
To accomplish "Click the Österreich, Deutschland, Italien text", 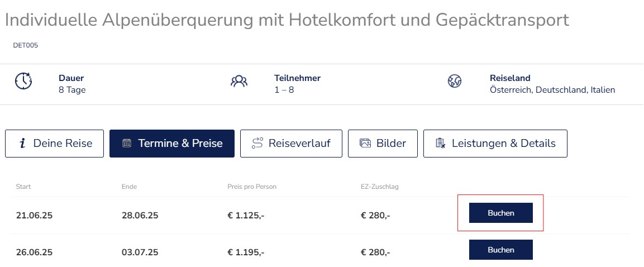I will click(552, 90).
